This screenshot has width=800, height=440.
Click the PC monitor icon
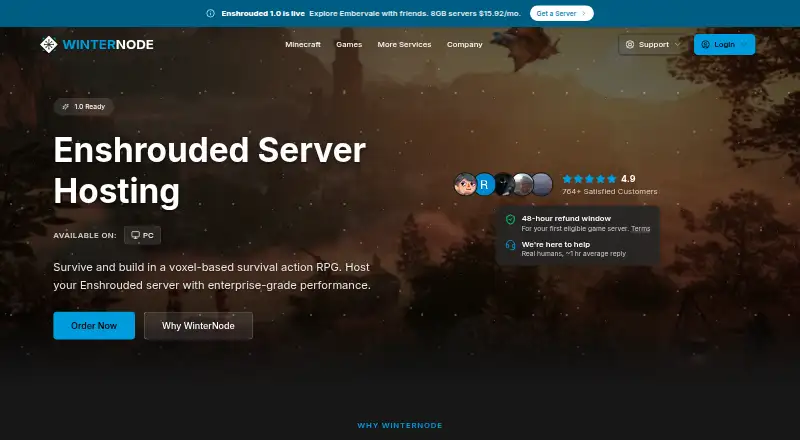tap(135, 235)
